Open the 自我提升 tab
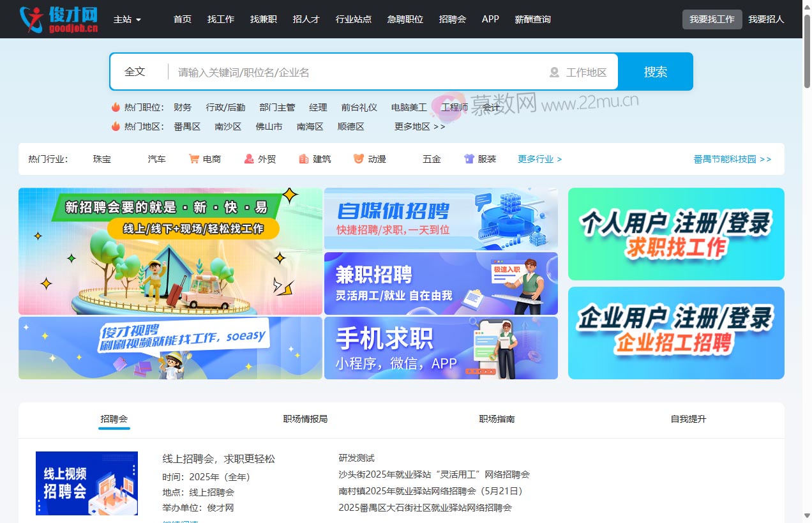 (x=688, y=419)
